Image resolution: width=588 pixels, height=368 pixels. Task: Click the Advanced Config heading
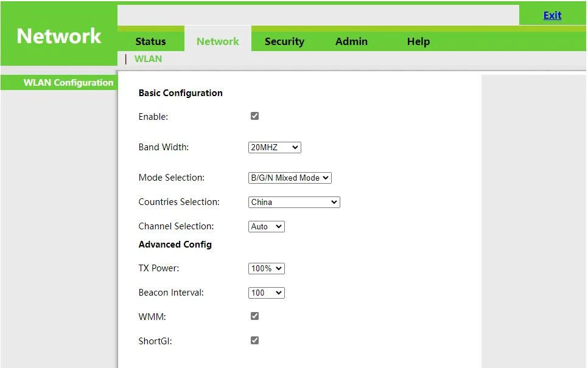(175, 245)
